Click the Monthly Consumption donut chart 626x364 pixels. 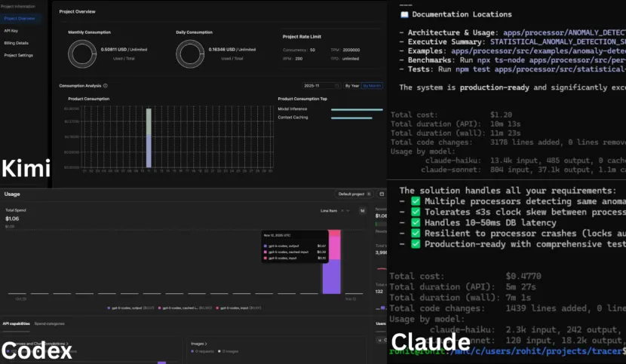[81, 53]
